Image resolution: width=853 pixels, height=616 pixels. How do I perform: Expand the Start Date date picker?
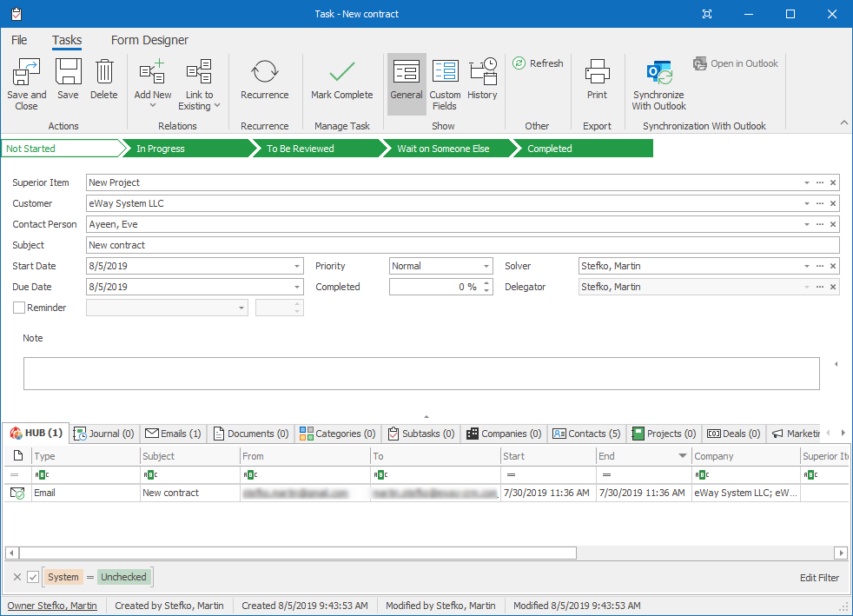tap(294, 266)
